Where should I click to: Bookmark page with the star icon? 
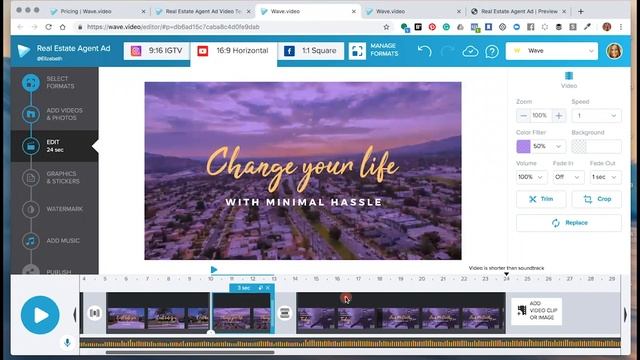(386, 27)
